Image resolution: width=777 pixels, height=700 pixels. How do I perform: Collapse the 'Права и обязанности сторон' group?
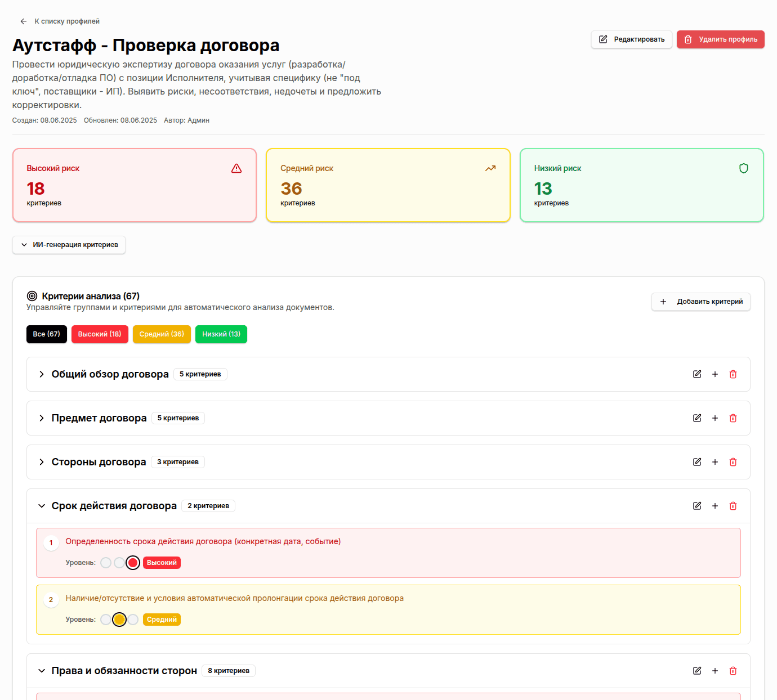point(42,671)
